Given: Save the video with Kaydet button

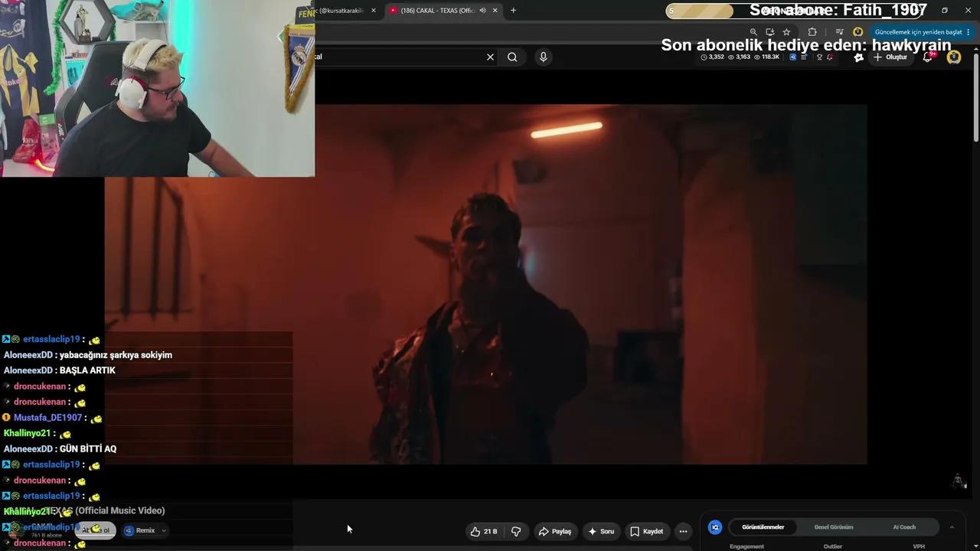Looking at the screenshot, I should point(647,531).
